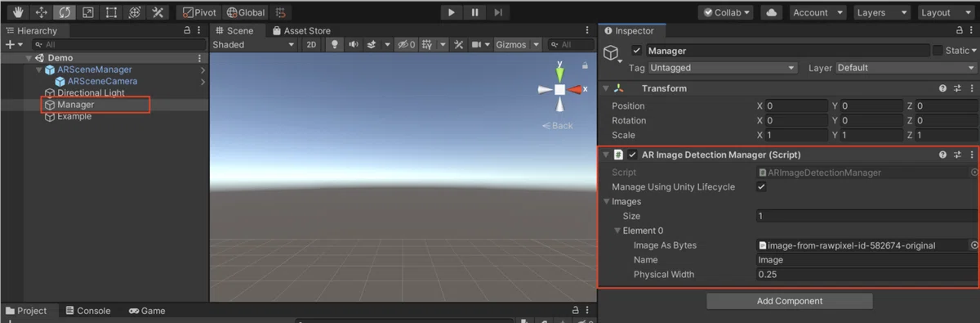Select the Hand tool
Image resolution: width=980 pixels, height=323 pixels.
(18, 12)
